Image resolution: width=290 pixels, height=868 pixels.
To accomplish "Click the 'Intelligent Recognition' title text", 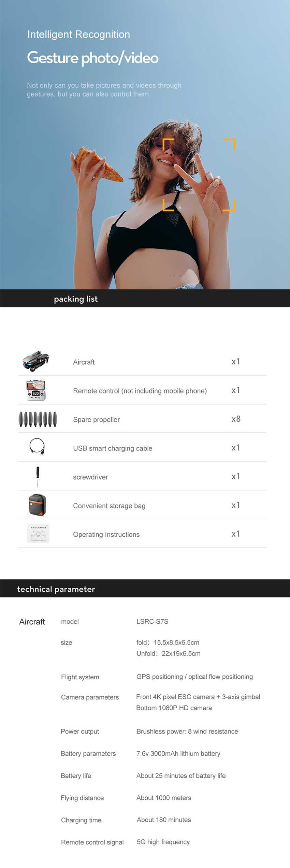I will point(78,34).
